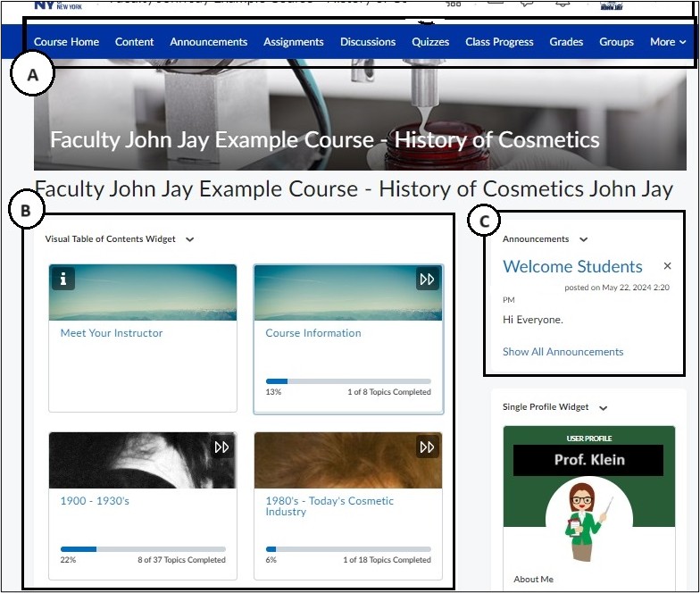The height and width of the screenshot is (593, 700).
Task: Open Class Progress from the navbar
Action: pos(500,42)
